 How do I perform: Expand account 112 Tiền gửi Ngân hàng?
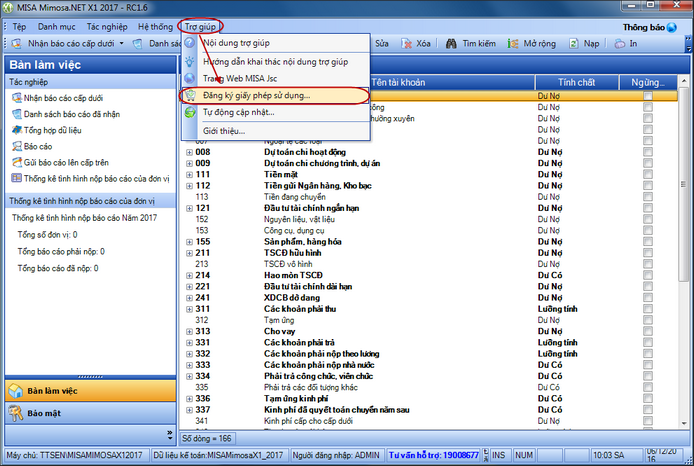tap(189, 186)
